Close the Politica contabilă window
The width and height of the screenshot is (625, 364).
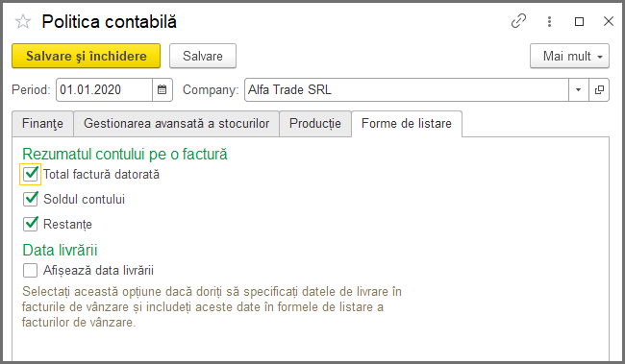pyautogui.click(x=609, y=21)
